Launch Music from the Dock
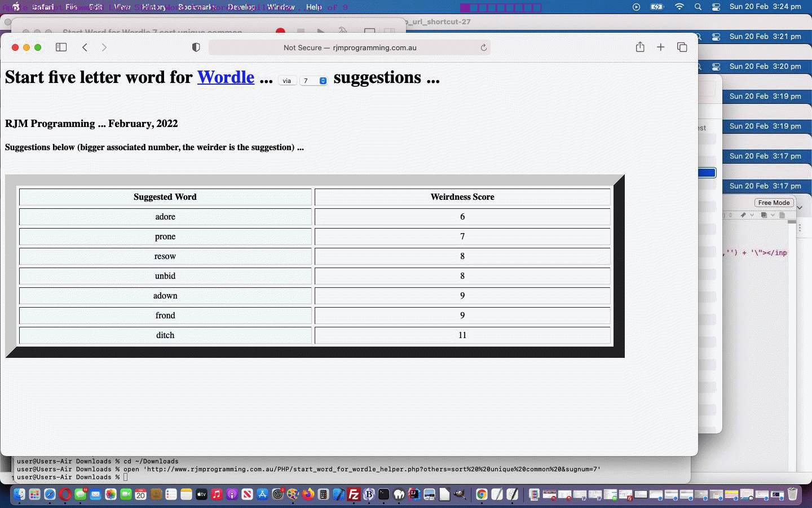The width and height of the screenshot is (812, 508). (217, 494)
